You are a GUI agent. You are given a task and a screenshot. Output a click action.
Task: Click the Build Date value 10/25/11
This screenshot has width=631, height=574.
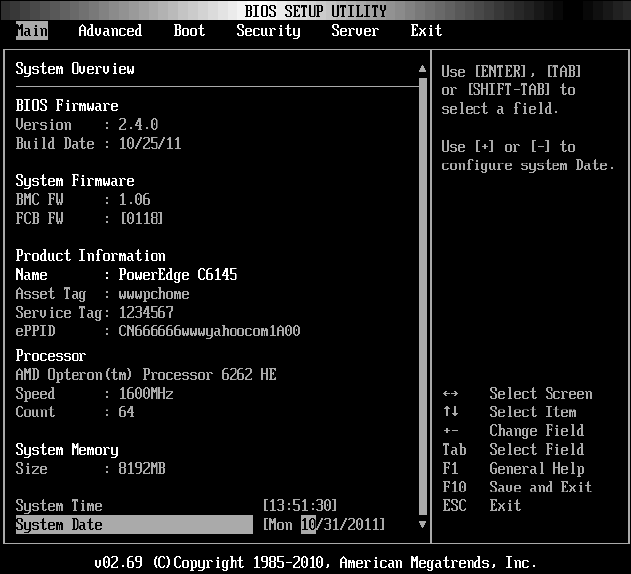[x=150, y=144]
